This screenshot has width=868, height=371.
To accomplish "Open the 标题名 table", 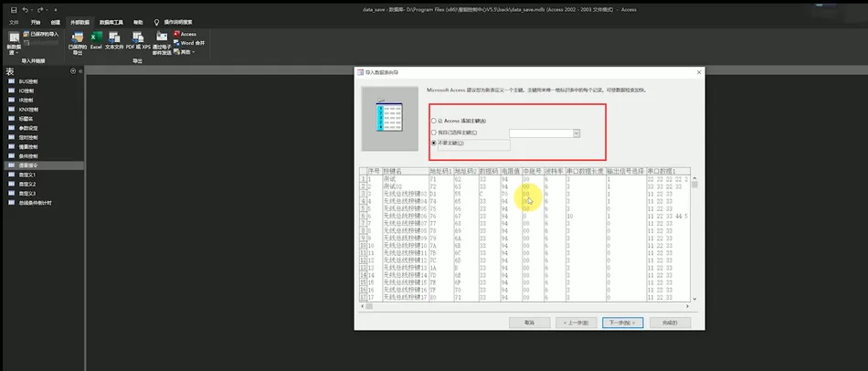I will point(26,119).
